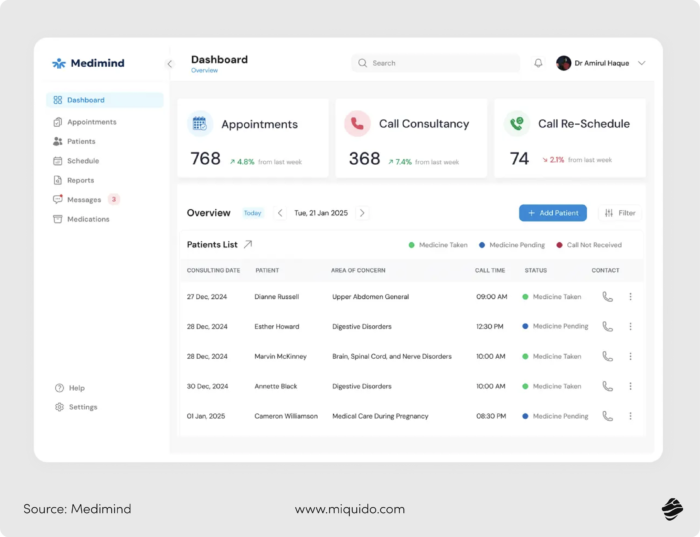Screen dimensions: 700x537
Task: Open Reports from the sidebar
Action: [x=80, y=180]
